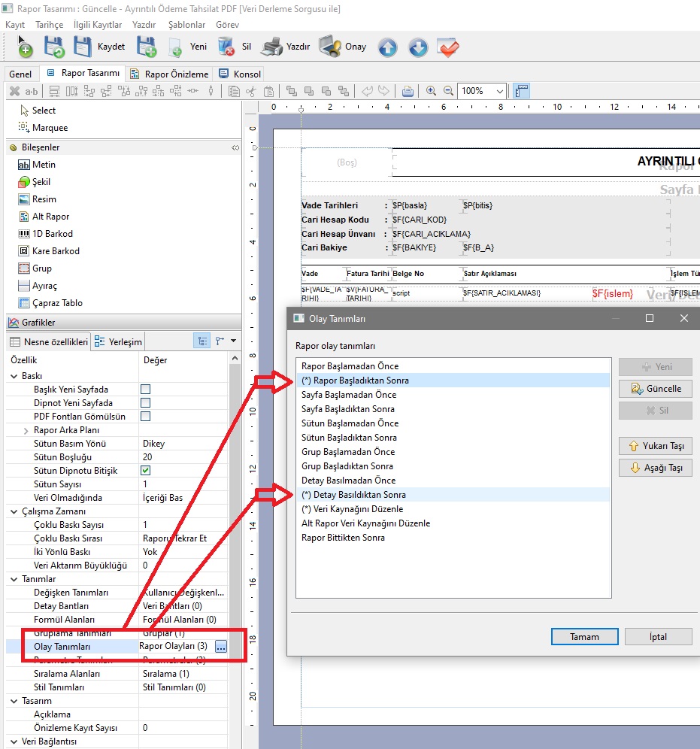Viewport: 700px width, 749px height.
Task: Switch to the Rapor Önizleme tab
Action: [171, 74]
